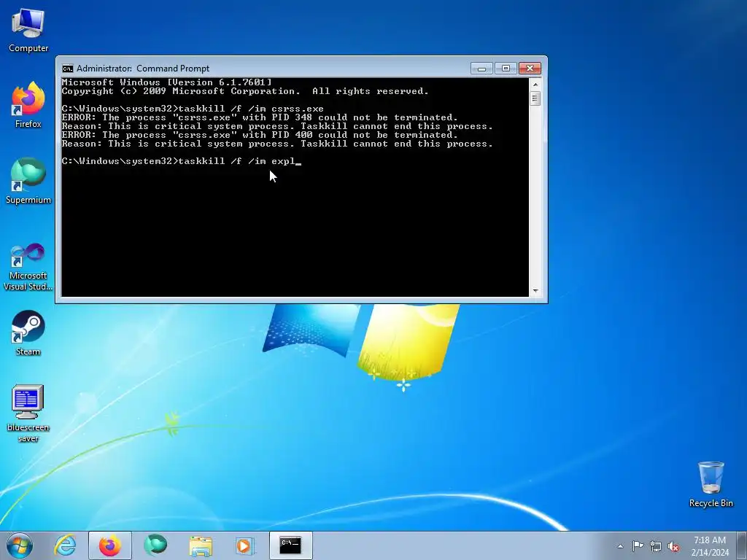The width and height of the screenshot is (747, 560).
Task: Open Windows Explorer folder in taskbar
Action: tap(201, 545)
